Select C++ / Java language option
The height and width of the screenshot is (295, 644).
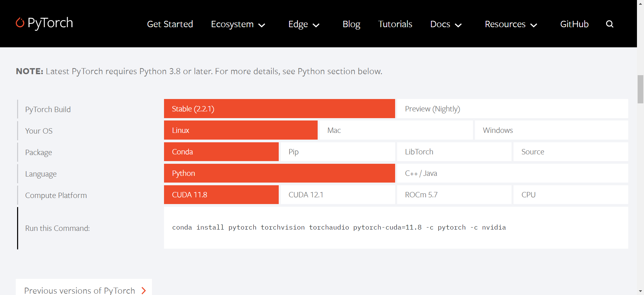point(513,173)
